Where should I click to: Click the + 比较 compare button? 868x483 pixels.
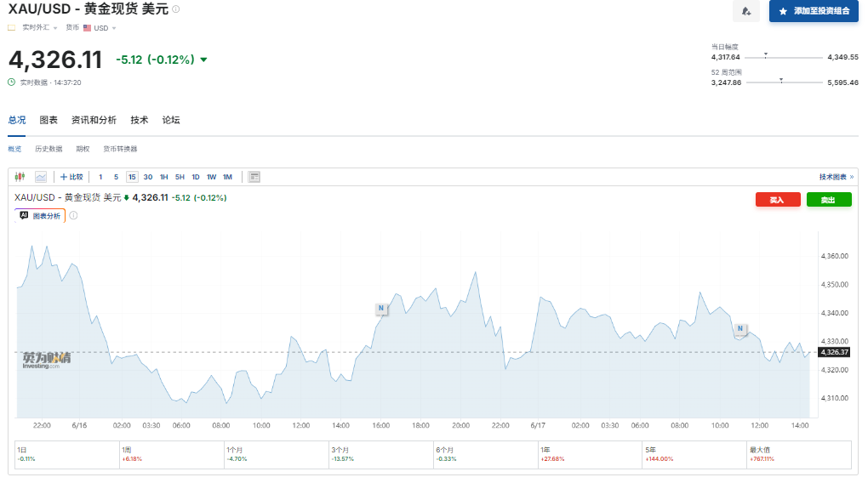[x=71, y=177]
